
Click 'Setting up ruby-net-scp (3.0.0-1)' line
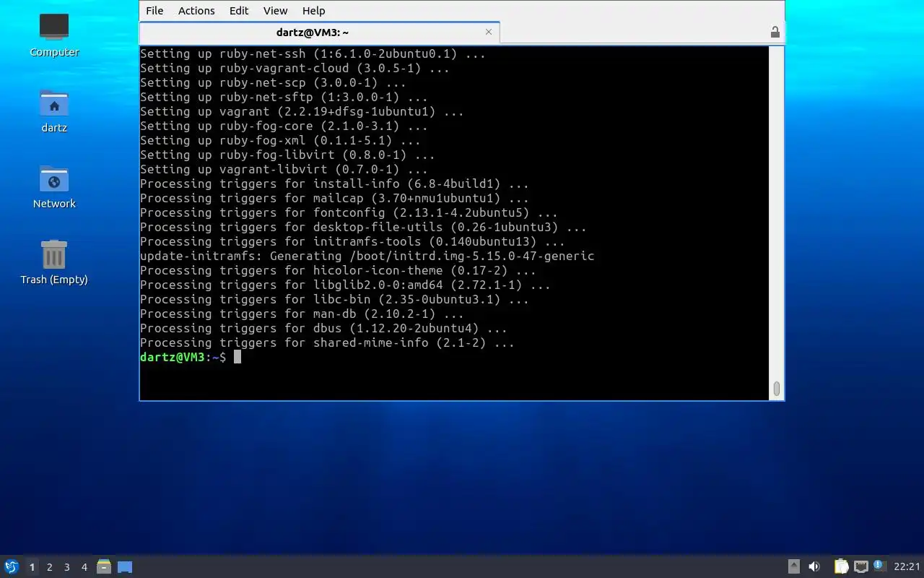(x=273, y=82)
